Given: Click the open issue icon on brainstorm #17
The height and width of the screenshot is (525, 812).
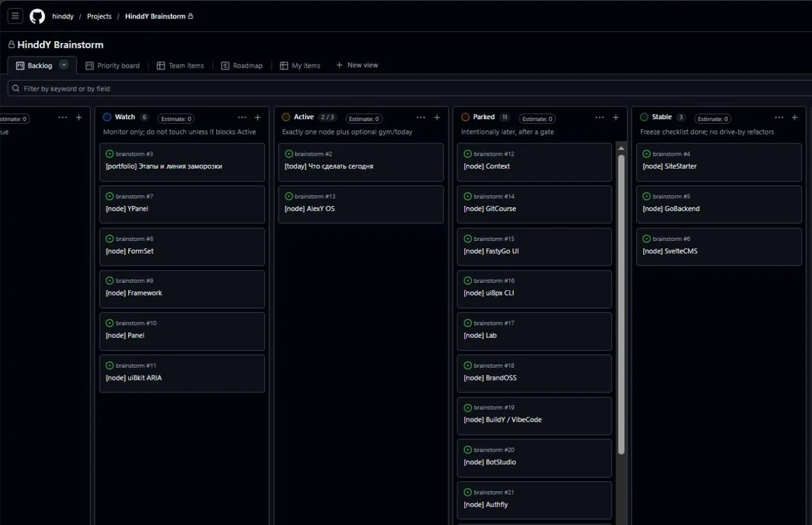Looking at the screenshot, I should pyautogui.click(x=468, y=323).
